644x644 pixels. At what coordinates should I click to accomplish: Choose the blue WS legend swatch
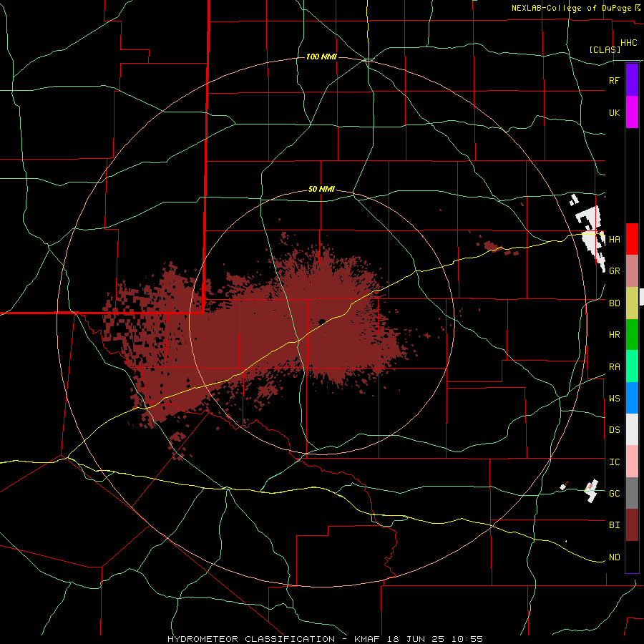pyautogui.click(x=632, y=398)
